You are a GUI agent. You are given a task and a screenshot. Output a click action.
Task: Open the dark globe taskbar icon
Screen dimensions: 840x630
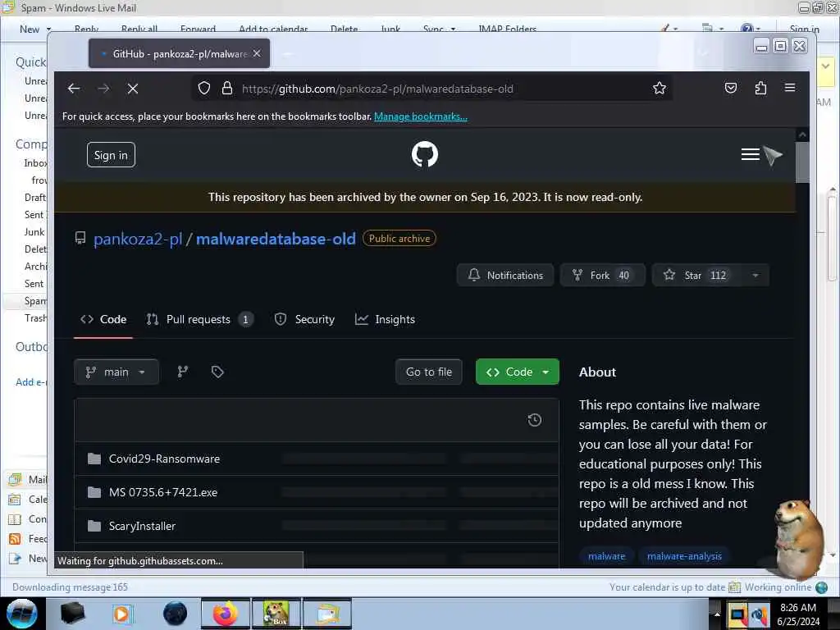pos(175,614)
